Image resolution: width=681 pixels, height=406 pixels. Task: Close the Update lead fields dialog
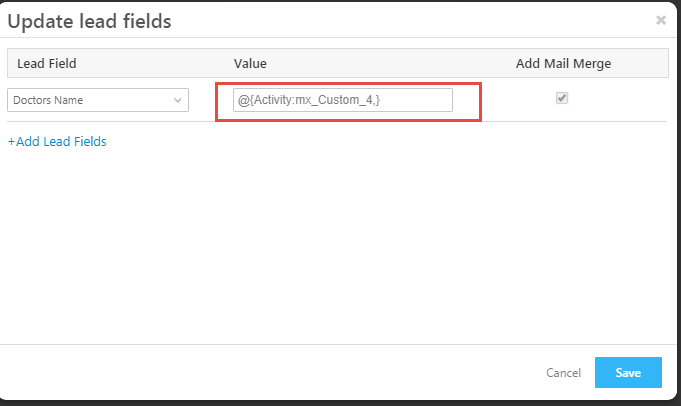(x=660, y=19)
